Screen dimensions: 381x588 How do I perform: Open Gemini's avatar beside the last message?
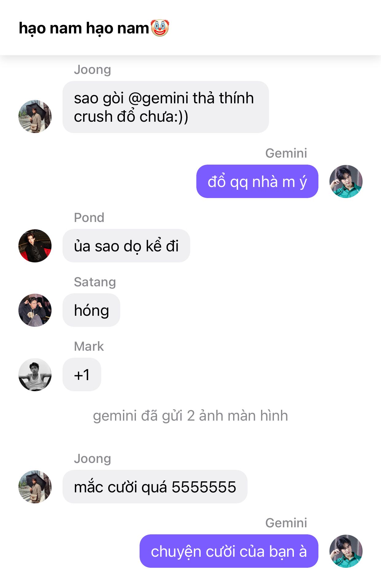[346, 551]
